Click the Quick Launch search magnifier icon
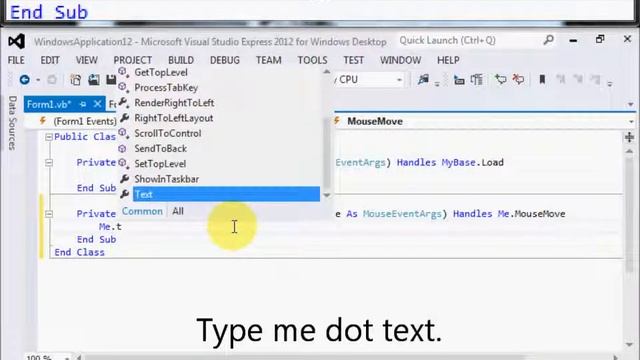Image resolution: width=640 pixels, height=360 pixels. coord(549,40)
